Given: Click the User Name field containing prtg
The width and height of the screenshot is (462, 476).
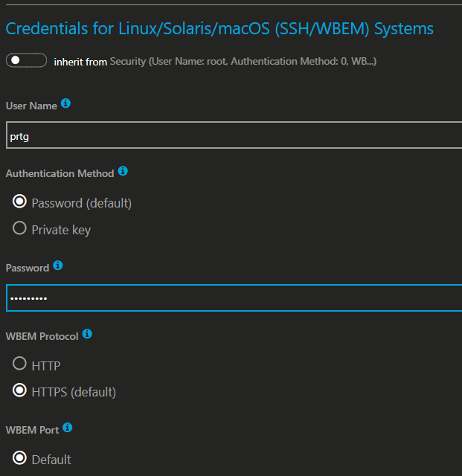Looking at the screenshot, I should point(231,136).
